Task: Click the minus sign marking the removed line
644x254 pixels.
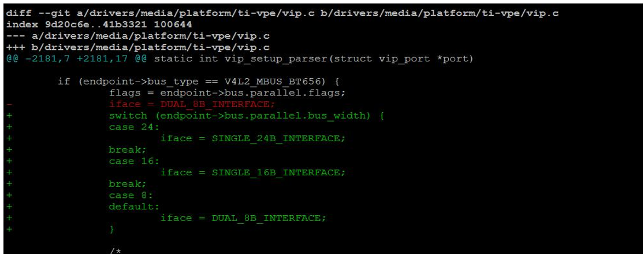Action: click(9, 104)
